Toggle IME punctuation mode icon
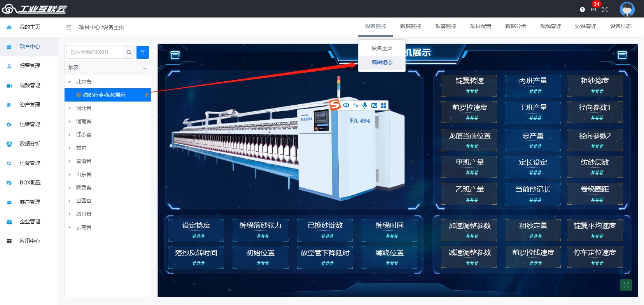This screenshot has width=644, height=305. pos(355,105)
